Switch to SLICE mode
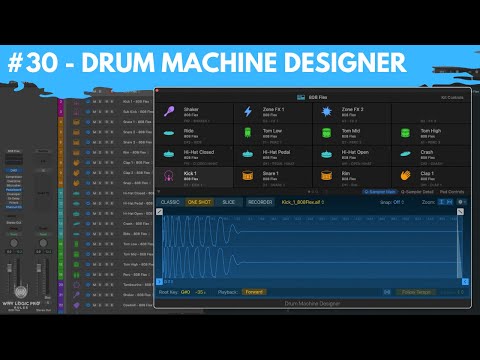The width and height of the screenshot is (480, 360). [x=229, y=202]
